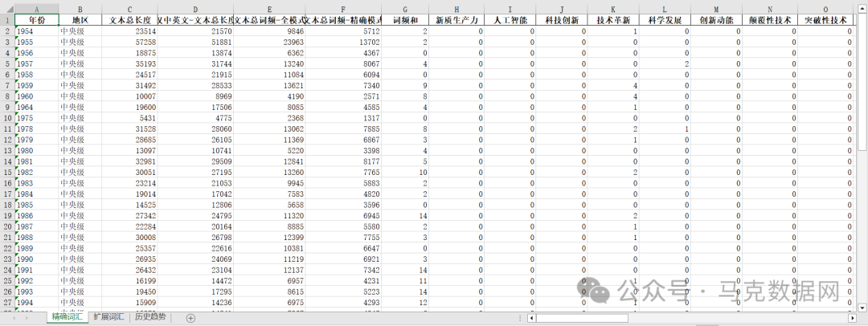
Task: Click the 科学发展 header cell
Action: pos(665,20)
